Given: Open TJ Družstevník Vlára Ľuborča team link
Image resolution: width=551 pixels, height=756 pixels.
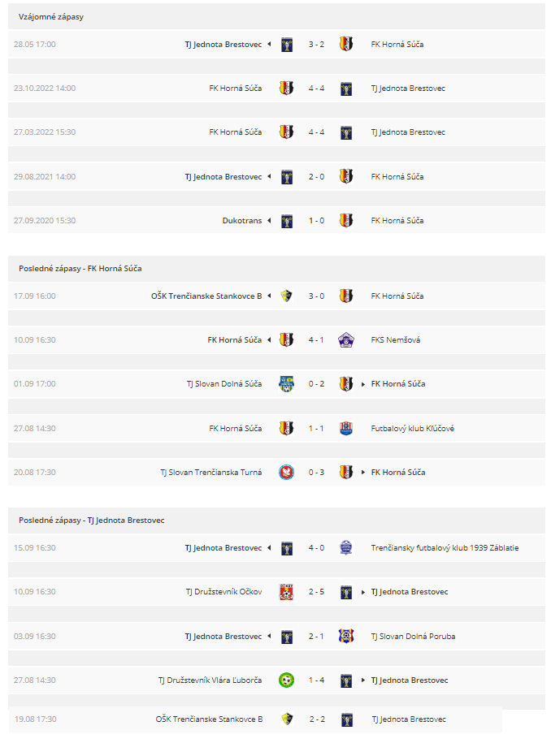Looking at the screenshot, I should pos(210,680).
